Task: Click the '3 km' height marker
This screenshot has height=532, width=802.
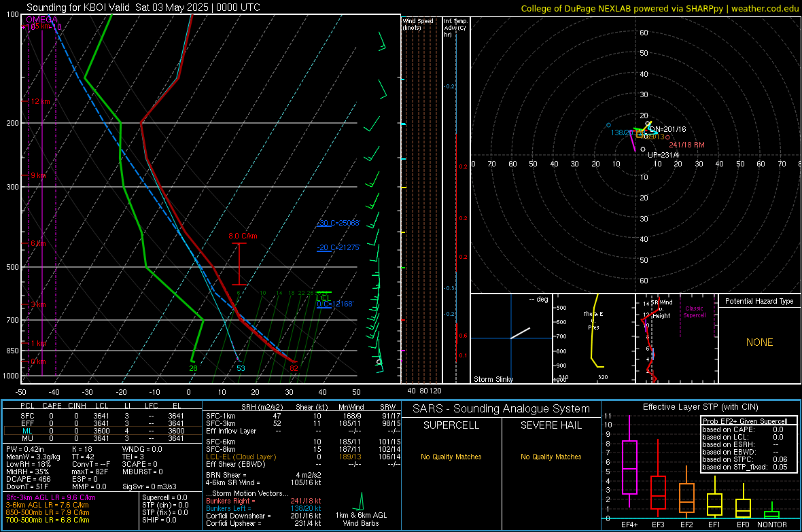Action: click(x=38, y=304)
